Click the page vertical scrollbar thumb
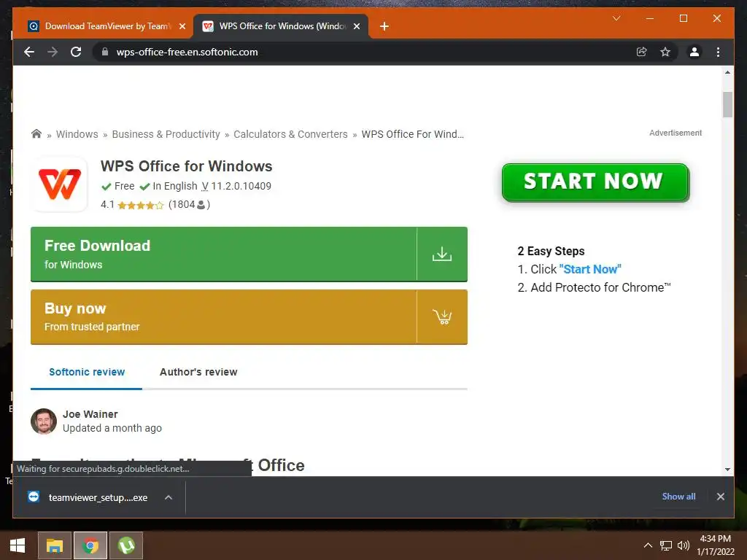The width and height of the screenshot is (747, 560). pyautogui.click(x=727, y=104)
